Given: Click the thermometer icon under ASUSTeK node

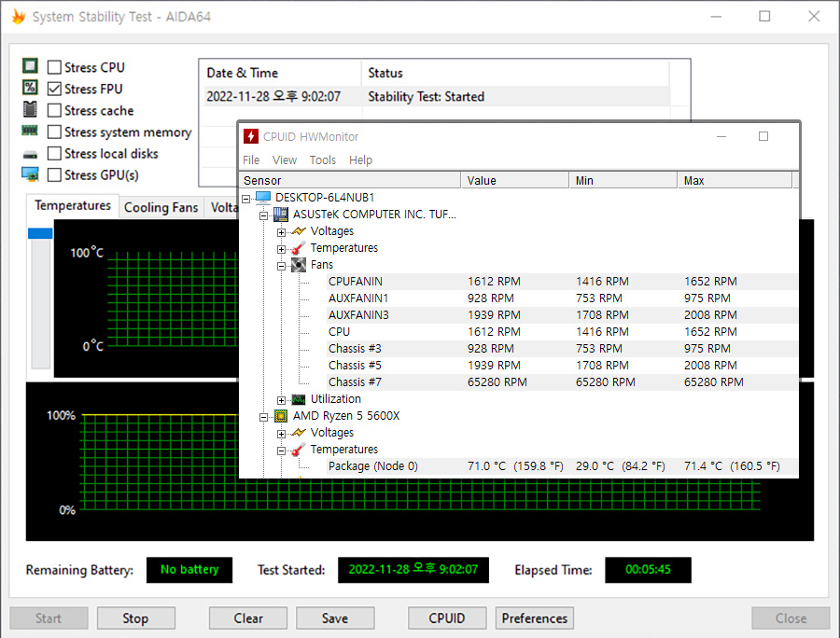Looking at the screenshot, I should click(x=299, y=248).
